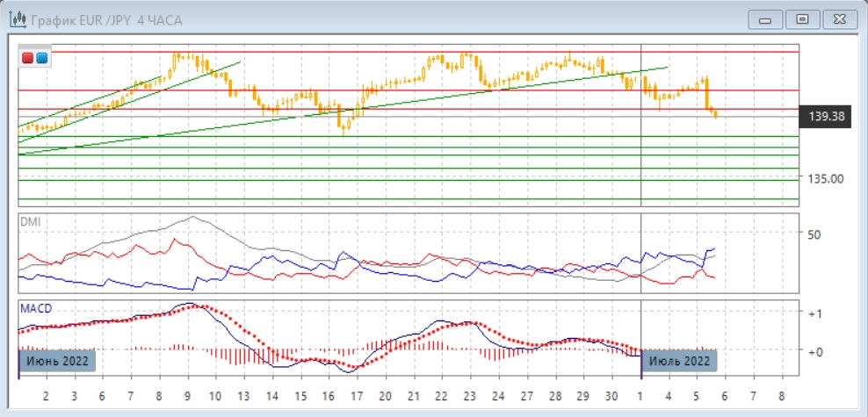The height and width of the screenshot is (417, 868).
Task: Close the EUR/JPY chart window
Action: pos(838,18)
